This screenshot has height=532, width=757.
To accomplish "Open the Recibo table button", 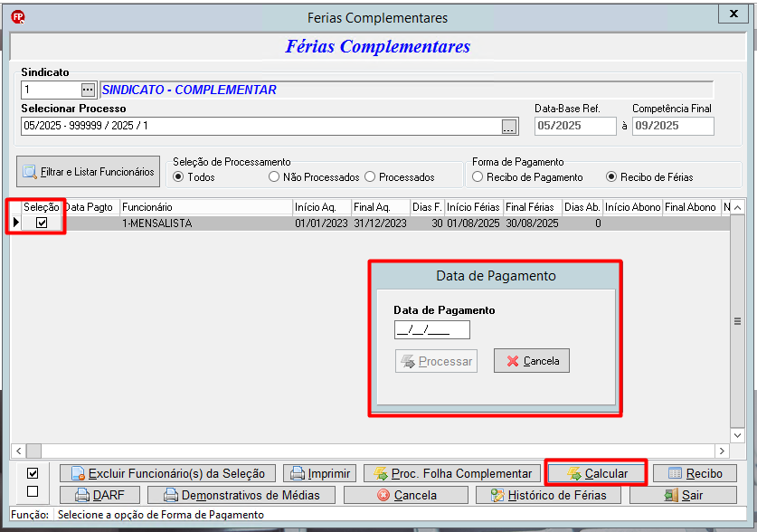I will [695, 473].
